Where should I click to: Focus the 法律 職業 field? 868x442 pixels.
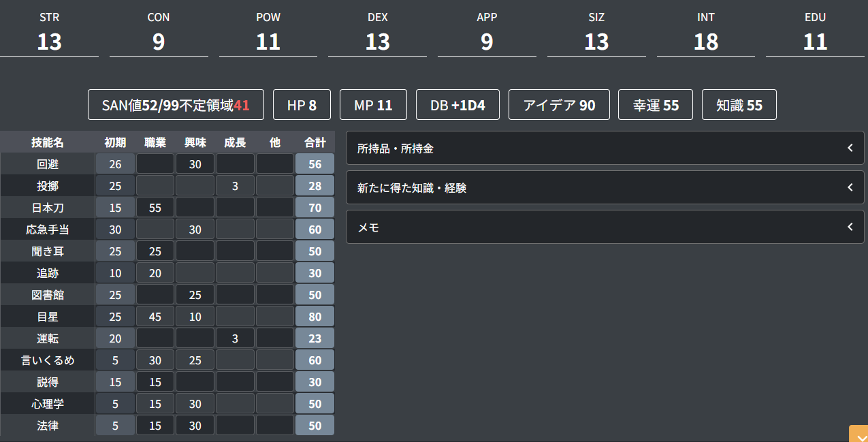tap(155, 426)
